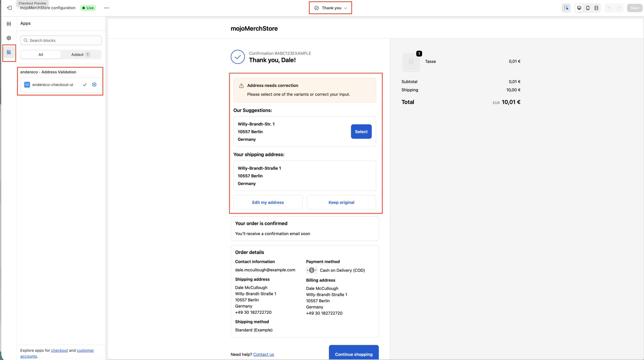Click the original Willy-Brandt-Straße 1 address card
The width and height of the screenshot is (644, 360).
pyautogui.click(x=305, y=176)
